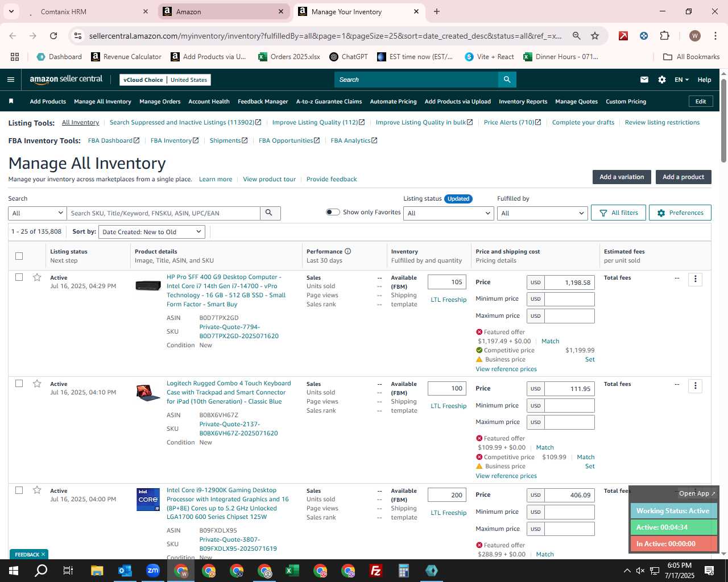Viewport: 728px width, 582px height.
Task: Open Chrome three-dot menu
Action: pyautogui.click(x=715, y=36)
